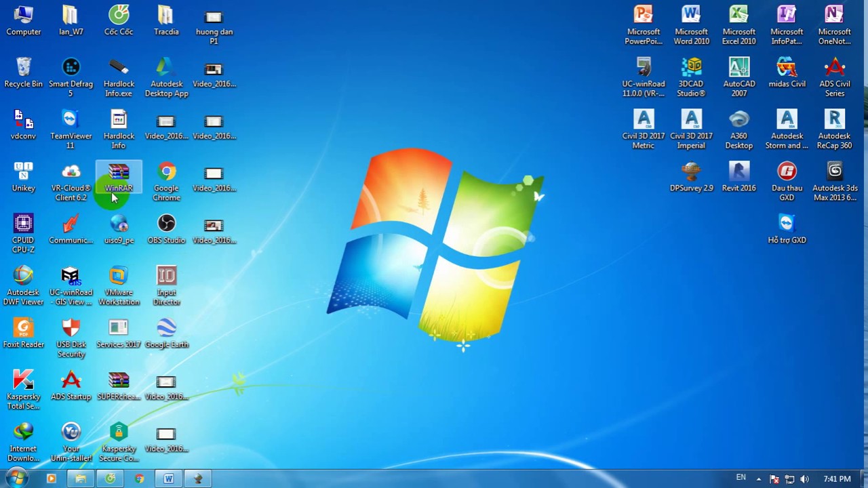868x488 pixels.
Task: Launch Civil 3D 2017 Imperial
Action: [691, 129]
